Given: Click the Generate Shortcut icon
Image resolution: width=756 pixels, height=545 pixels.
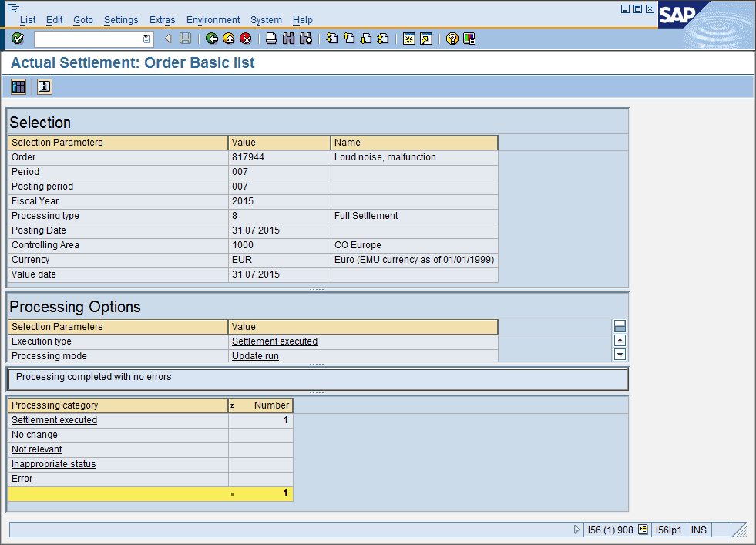Looking at the screenshot, I should pyautogui.click(x=426, y=39).
